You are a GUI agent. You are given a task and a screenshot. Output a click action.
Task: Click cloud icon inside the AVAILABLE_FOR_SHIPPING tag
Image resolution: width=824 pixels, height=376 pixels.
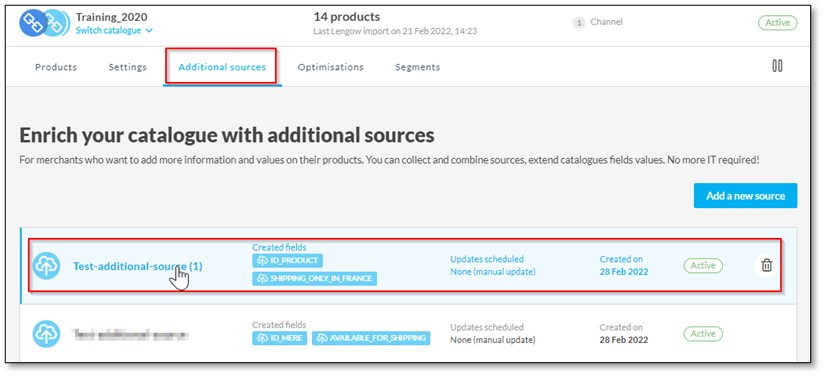pos(322,338)
